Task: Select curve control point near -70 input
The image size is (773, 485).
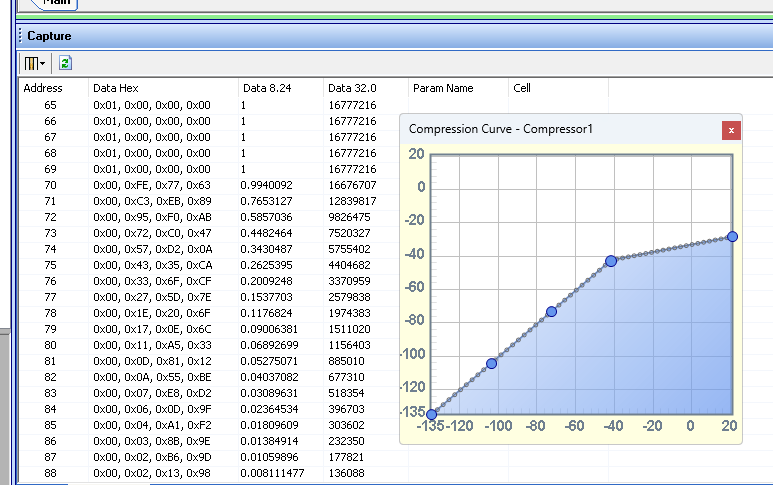Action: click(x=552, y=312)
